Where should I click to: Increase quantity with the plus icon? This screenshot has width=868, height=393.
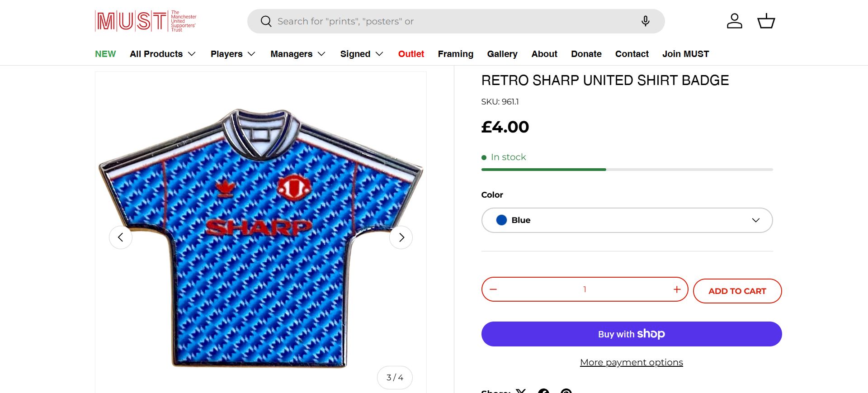click(x=677, y=289)
